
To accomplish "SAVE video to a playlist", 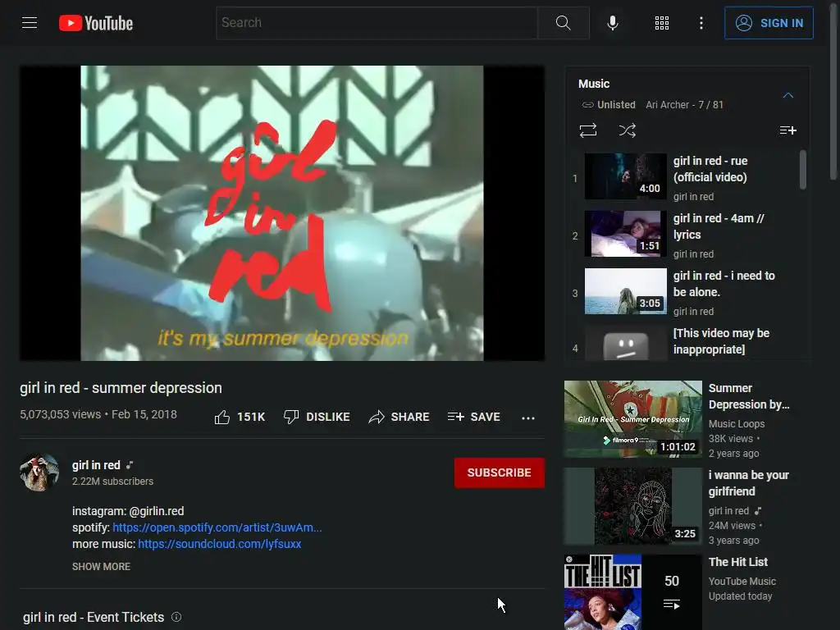I will pyautogui.click(x=473, y=417).
